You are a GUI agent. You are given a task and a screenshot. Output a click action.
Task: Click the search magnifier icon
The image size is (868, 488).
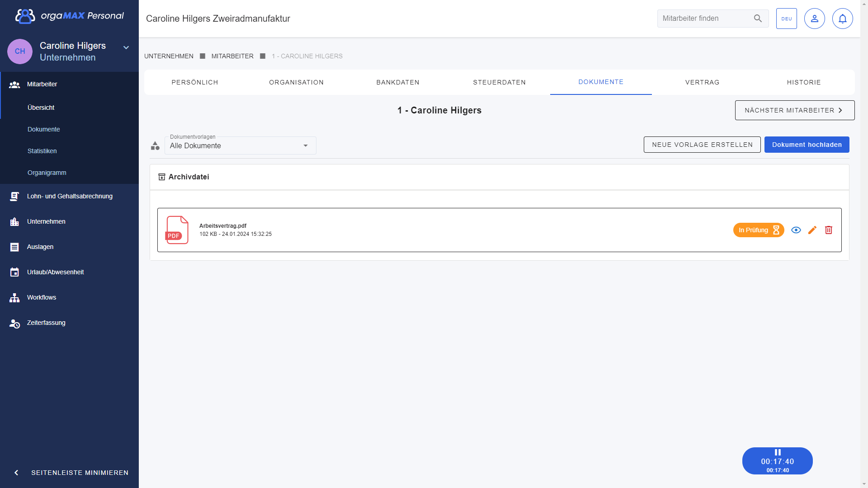(758, 19)
